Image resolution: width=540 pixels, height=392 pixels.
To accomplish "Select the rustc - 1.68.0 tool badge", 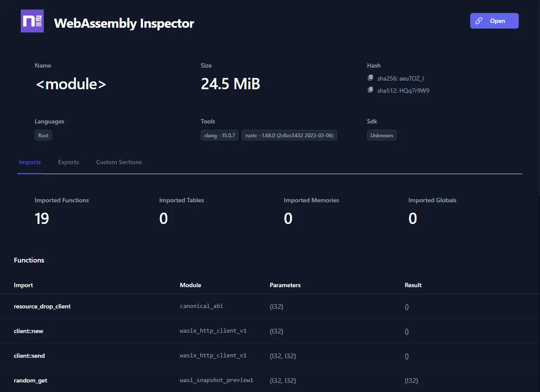I will tap(289, 135).
